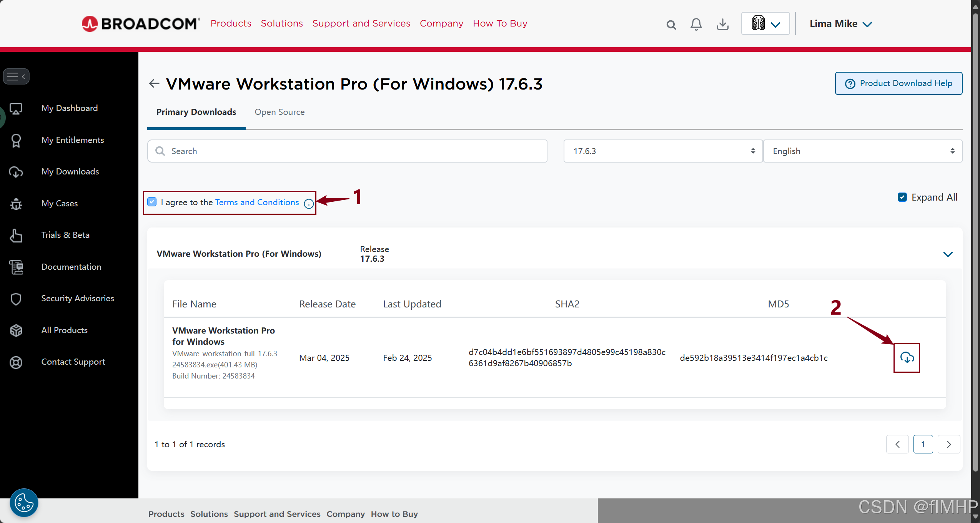Screen dimensions: 980x523
Task: Uncheck the agree to terms checkbox
Action: pos(152,202)
